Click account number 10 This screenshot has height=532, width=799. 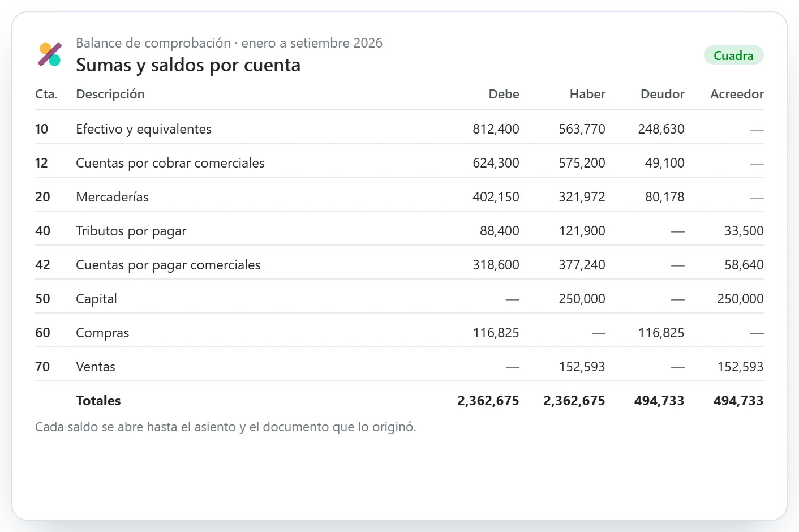click(x=41, y=129)
